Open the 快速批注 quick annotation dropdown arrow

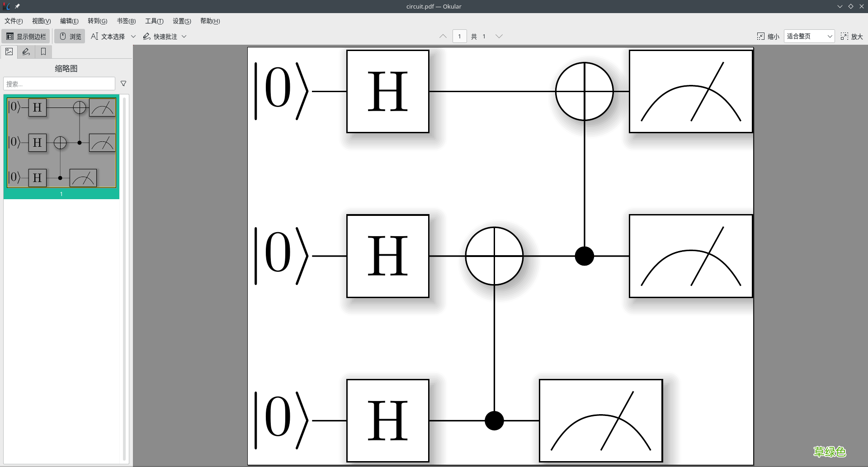click(184, 37)
